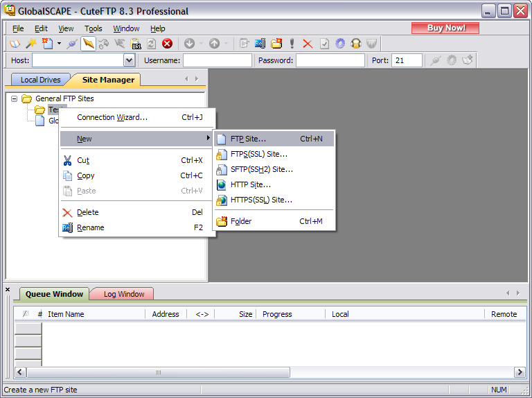Select HTTPS(SSL) Site... option
Image resolution: width=532 pixels, height=398 pixels.
coord(274,200)
